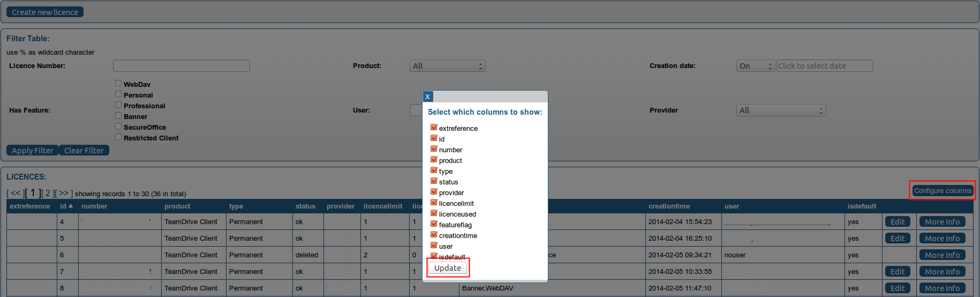Toggle the provider column checkbox

434,192
